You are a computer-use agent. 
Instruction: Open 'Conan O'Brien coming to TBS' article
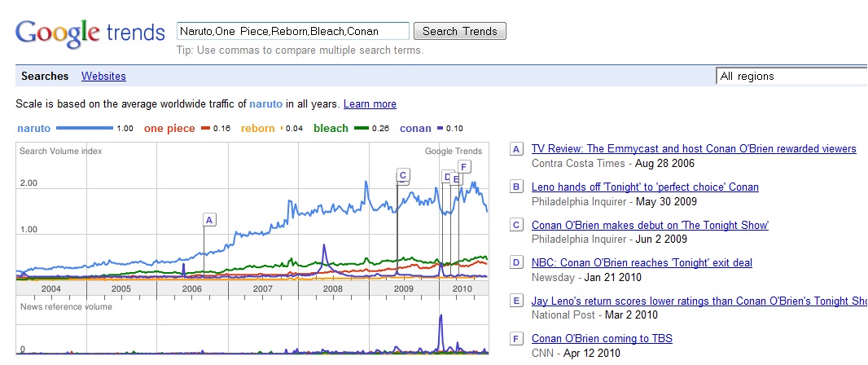coord(602,338)
